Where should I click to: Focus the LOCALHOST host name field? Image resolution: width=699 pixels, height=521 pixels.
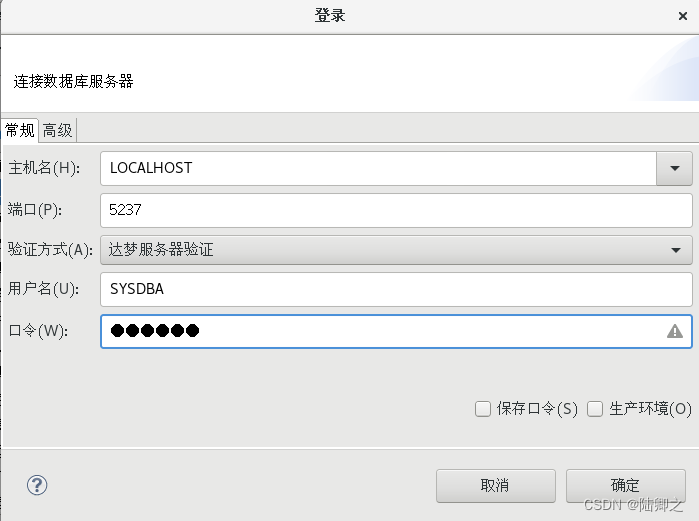click(378, 168)
